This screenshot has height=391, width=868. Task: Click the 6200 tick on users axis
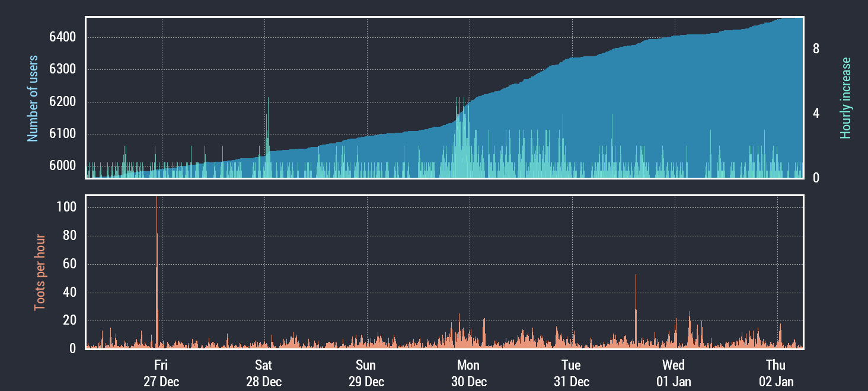point(62,102)
